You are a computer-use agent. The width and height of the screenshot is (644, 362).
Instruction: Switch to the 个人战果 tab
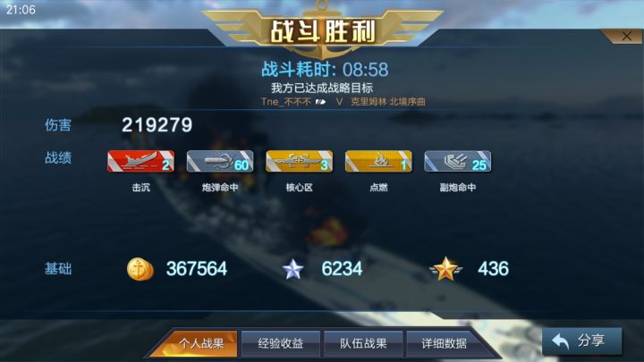point(201,343)
